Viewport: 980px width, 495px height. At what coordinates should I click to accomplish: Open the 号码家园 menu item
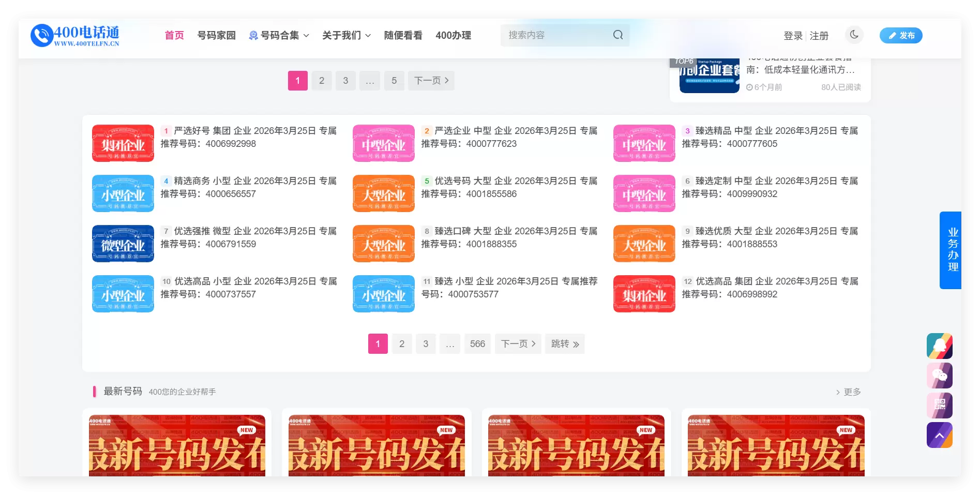(x=216, y=35)
